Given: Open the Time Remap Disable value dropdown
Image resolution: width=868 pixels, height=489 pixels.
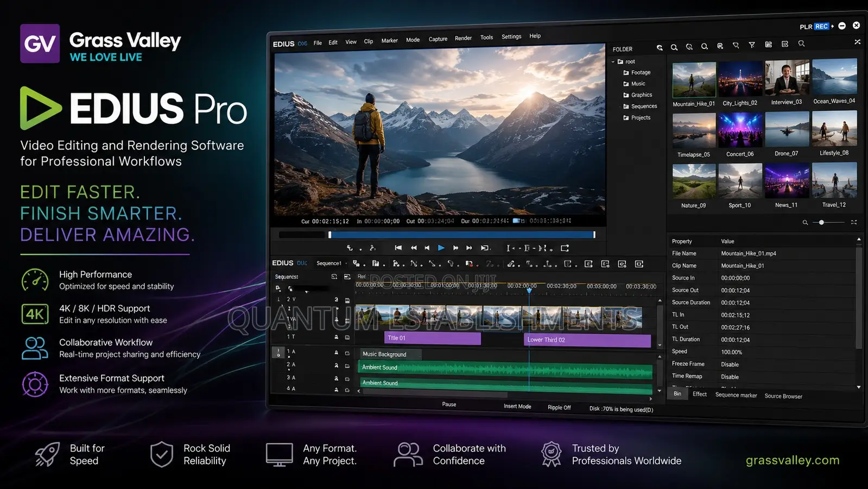Looking at the screenshot, I should tap(730, 377).
